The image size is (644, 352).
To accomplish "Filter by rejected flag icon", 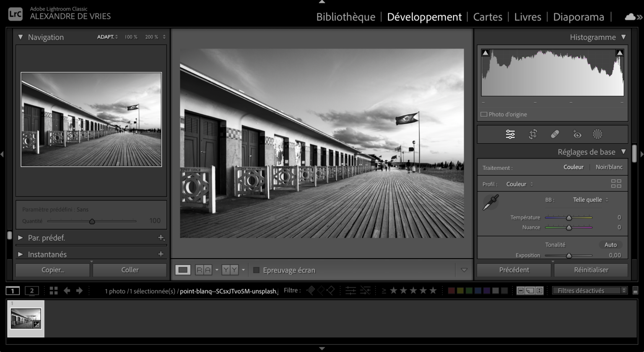I will tap(331, 290).
